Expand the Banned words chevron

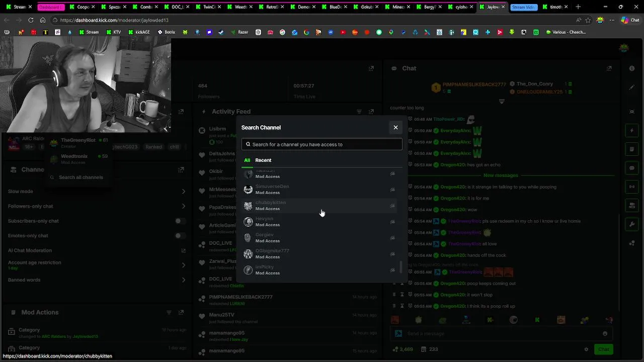(183, 280)
